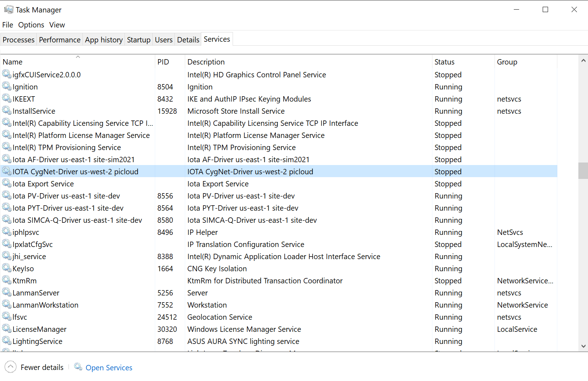Click the scrollbar down arrow
Image resolution: width=588 pixels, height=381 pixels.
coord(583,346)
